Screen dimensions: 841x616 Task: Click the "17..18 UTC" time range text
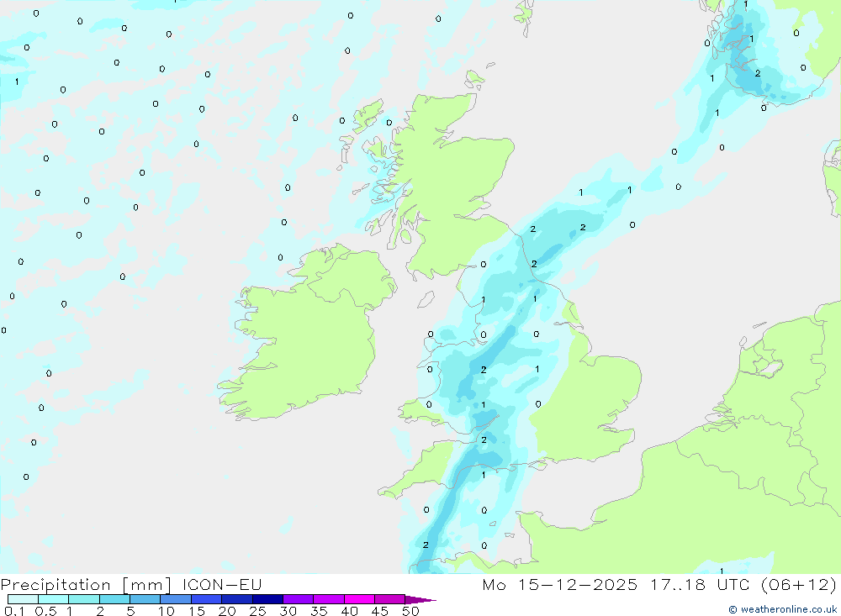point(700,584)
